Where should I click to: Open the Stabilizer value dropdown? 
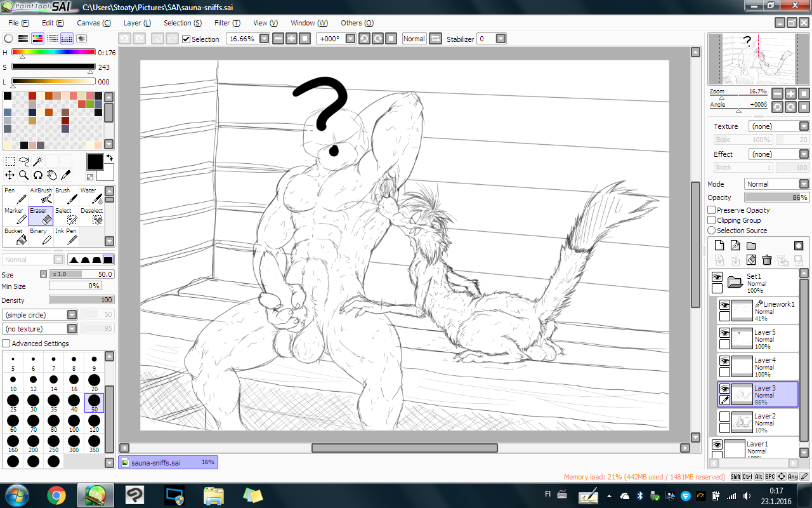click(x=501, y=39)
